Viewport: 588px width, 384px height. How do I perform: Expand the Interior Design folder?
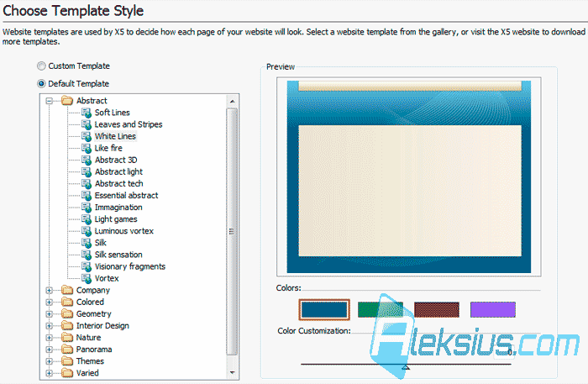tap(49, 326)
